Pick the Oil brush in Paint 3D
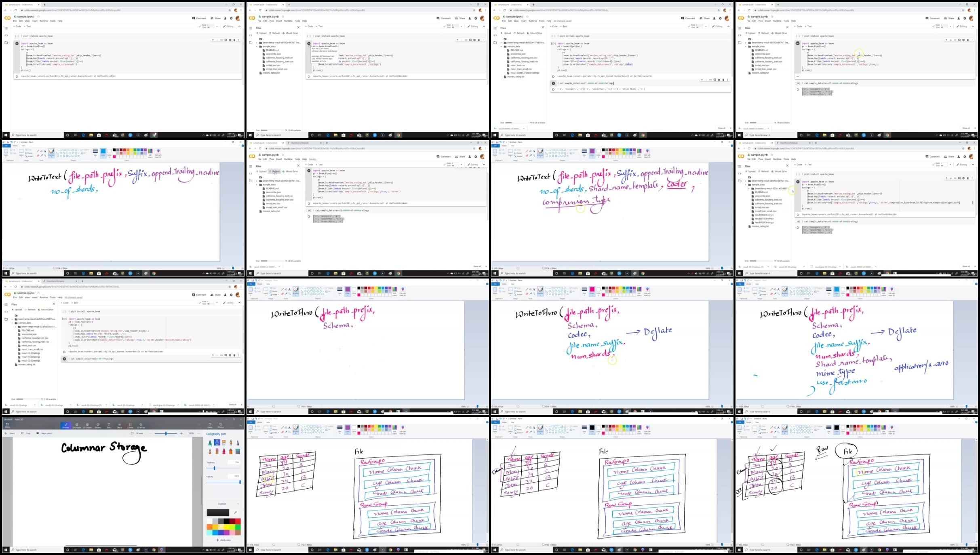This screenshot has width=980, height=555. click(x=224, y=443)
